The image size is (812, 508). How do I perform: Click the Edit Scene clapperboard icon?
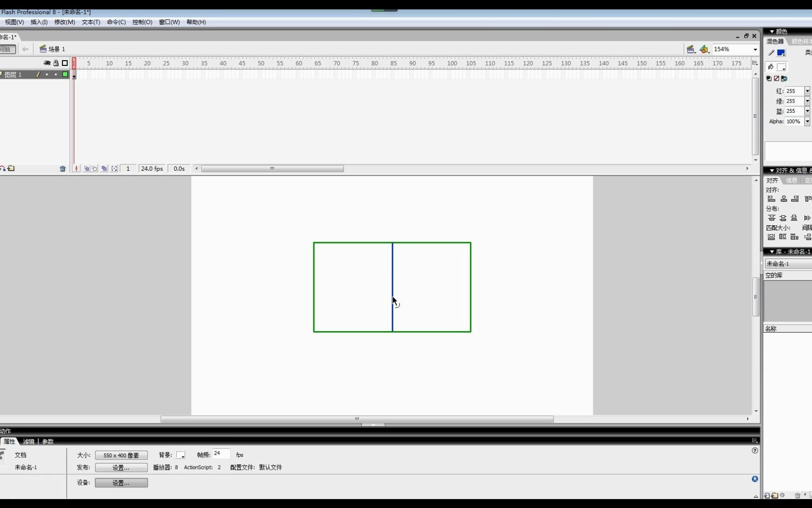pyautogui.click(x=690, y=49)
